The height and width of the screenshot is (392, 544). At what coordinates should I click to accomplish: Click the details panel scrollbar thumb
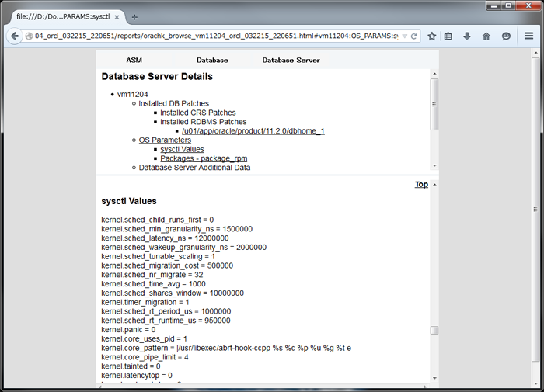[434, 104]
